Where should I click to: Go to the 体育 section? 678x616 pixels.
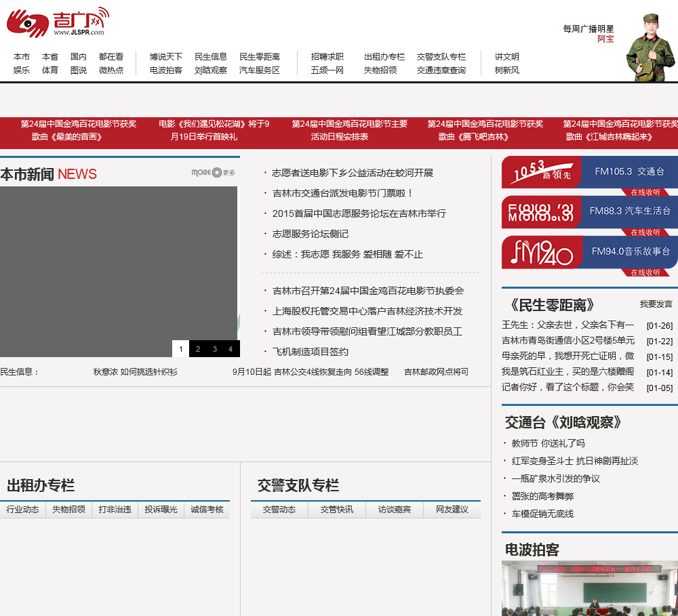(50, 70)
